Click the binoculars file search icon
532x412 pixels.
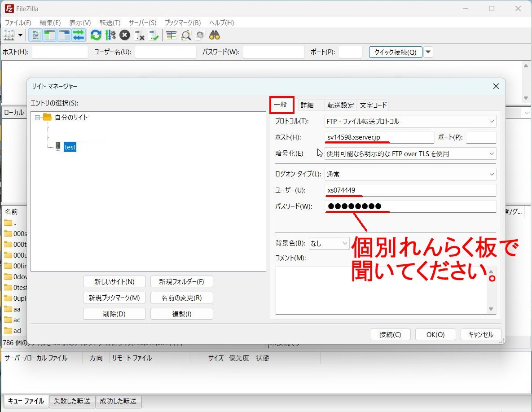(215, 35)
